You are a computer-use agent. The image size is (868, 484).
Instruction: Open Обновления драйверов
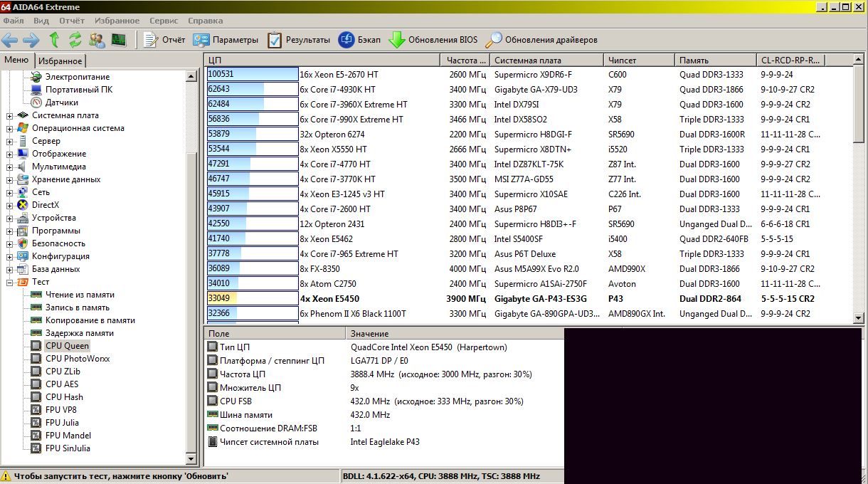tap(541, 40)
